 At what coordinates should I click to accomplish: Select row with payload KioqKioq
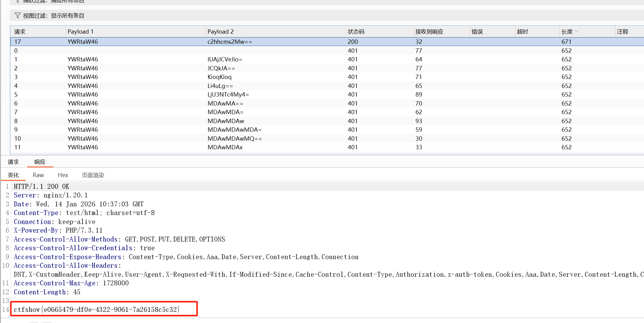click(327, 77)
